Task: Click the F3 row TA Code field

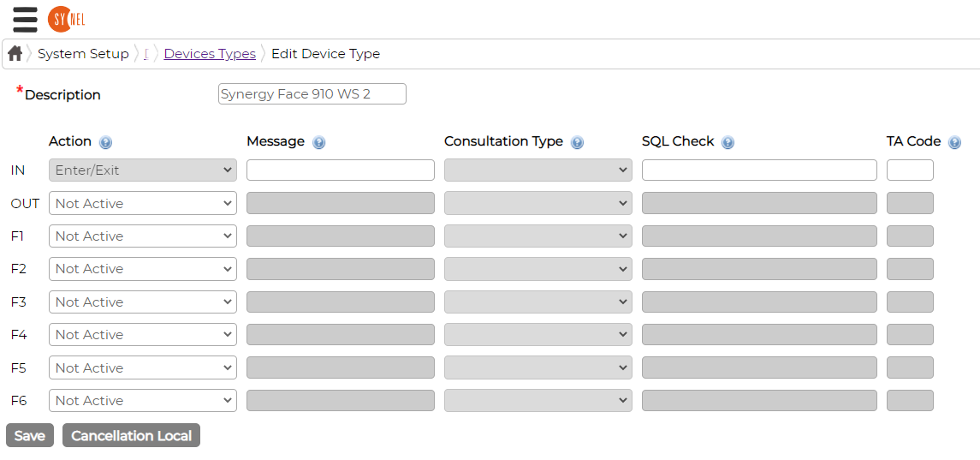Action: [x=910, y=302]
